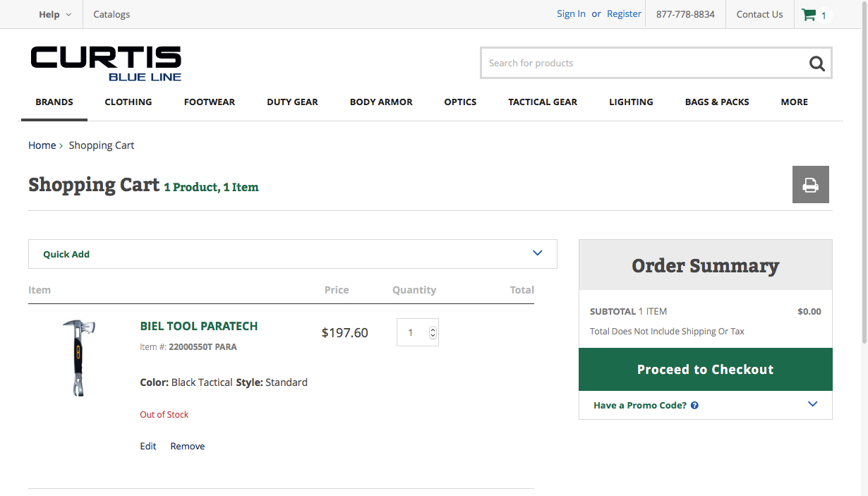Image resolution: width=868 pixels, height=496 pixels.
Task: Adjust quantity using the stepper arrows
Action: (x=433, y=332)
